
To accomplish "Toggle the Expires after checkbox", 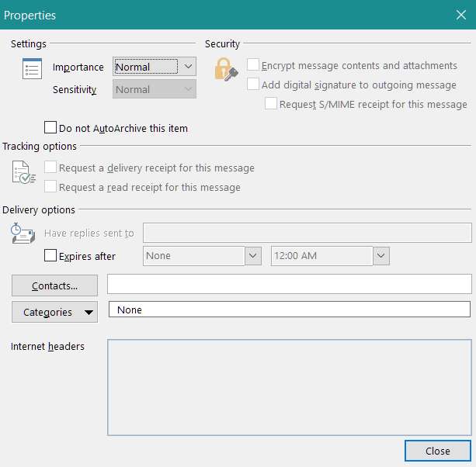I will (x=51, y=255).
